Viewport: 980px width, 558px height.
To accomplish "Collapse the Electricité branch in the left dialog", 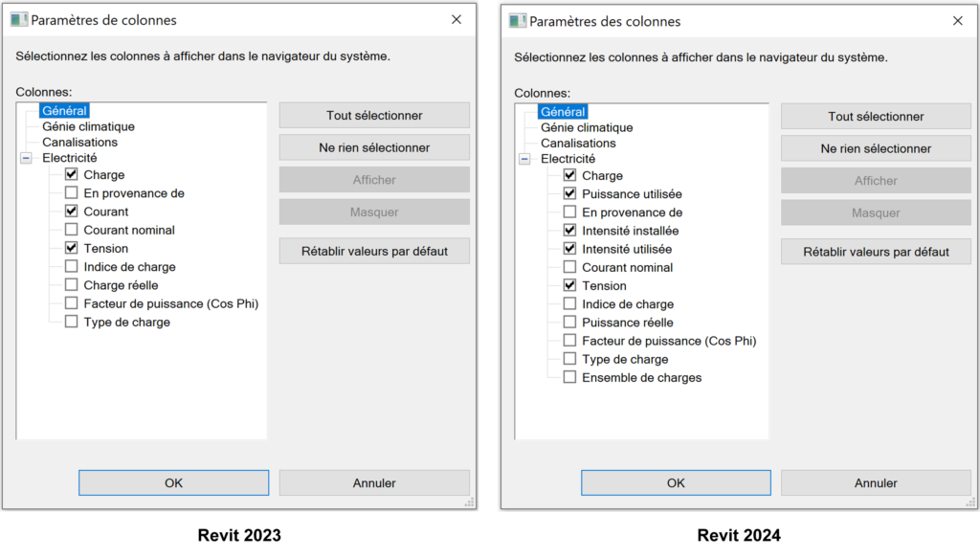I will pos(24,157).
